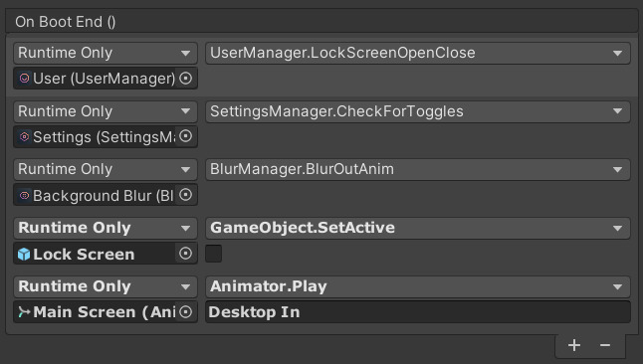The image size is (643, 364).
Task: Open object picker for Main Screen animator
Action: pyautogui.click(x=186, y=312)
